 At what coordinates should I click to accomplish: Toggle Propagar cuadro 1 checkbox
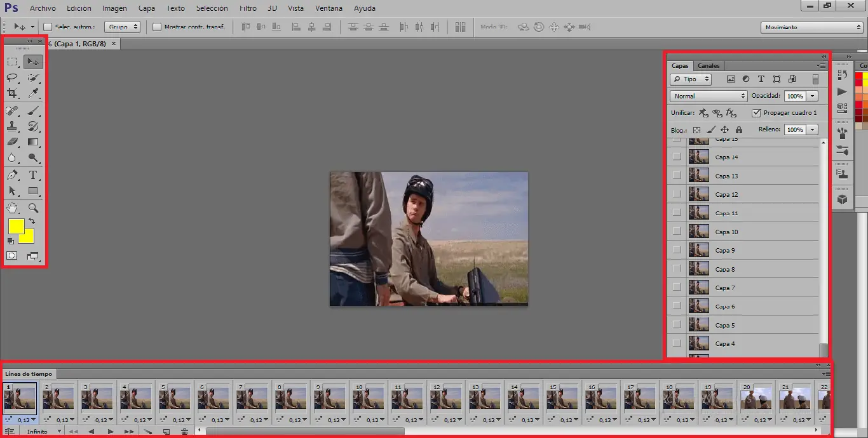[x=756, y=113]
